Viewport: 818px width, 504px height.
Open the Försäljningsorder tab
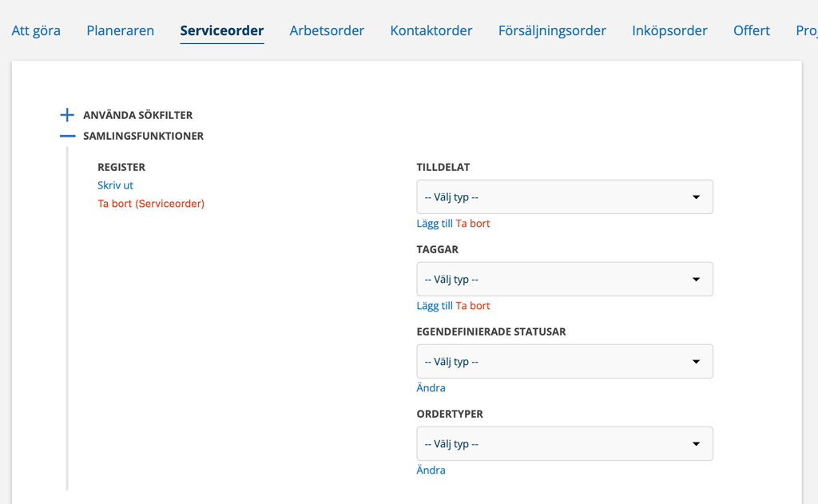(552, 30)
